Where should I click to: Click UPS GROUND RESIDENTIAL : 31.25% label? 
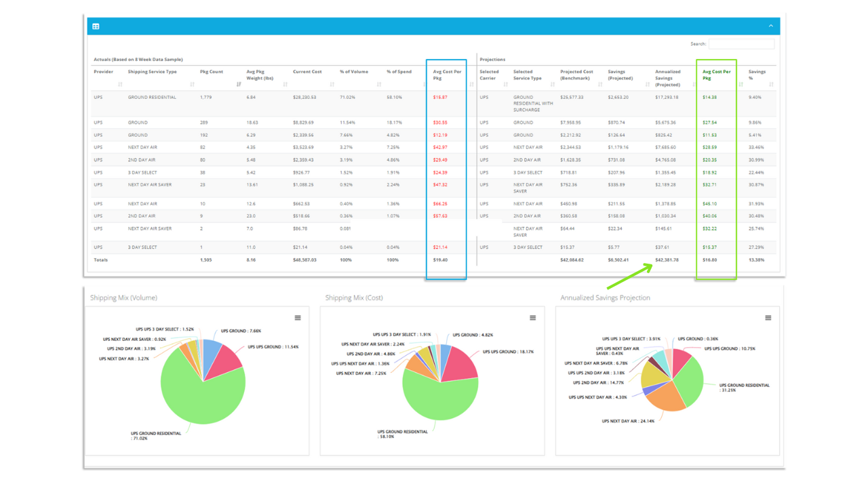pos(745,388)
